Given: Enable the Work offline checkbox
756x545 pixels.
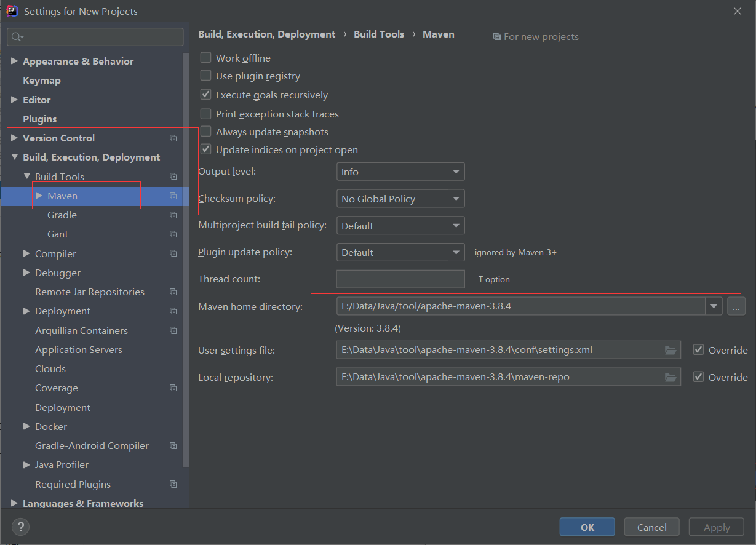Looking at the screenshot, I should click(206, 58).
